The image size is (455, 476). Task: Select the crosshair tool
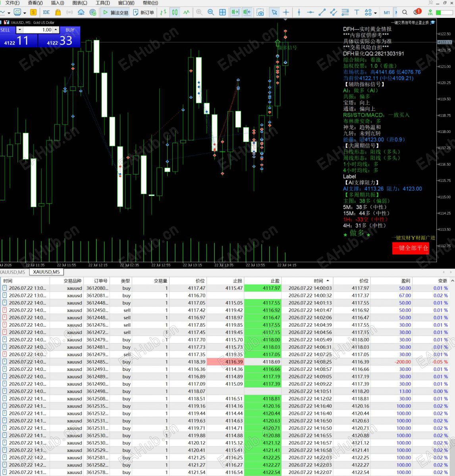(x=286, y=12)
